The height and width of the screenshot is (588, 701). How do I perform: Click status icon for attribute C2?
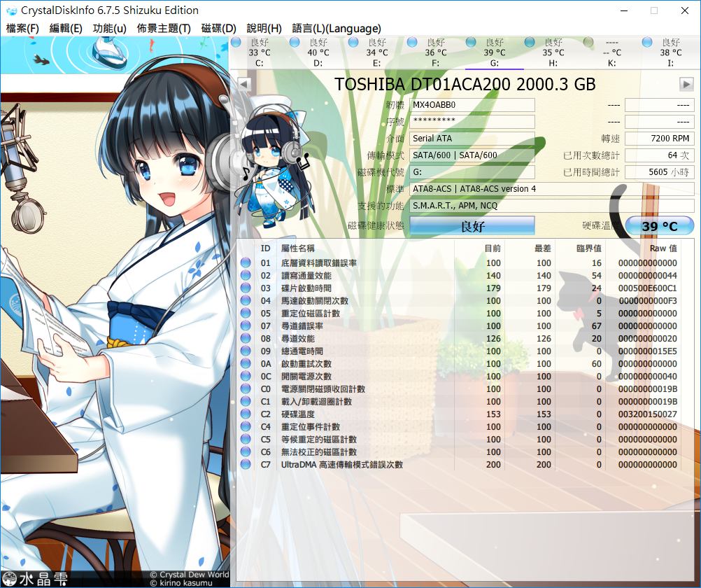(x=246, y=414)
